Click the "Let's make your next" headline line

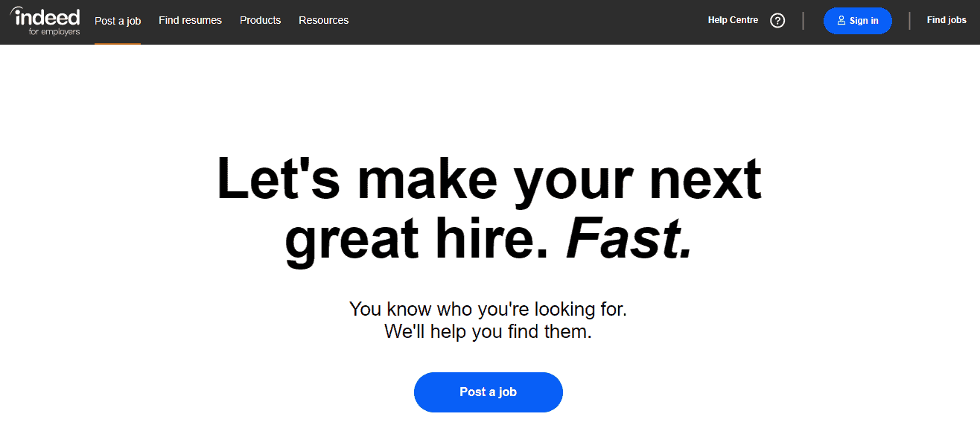pyautogui.click(x=489, y=180)
